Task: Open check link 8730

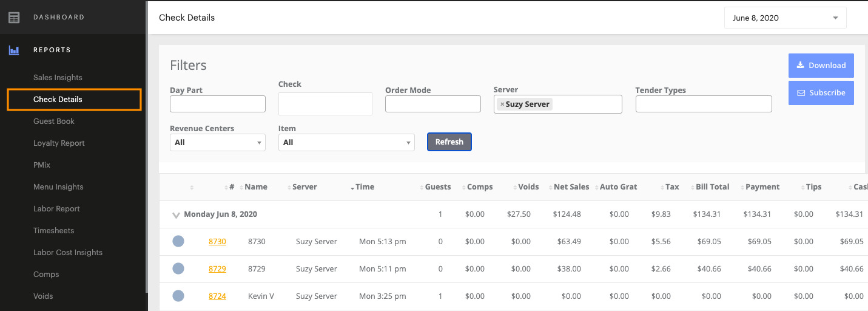Action: 217,242
